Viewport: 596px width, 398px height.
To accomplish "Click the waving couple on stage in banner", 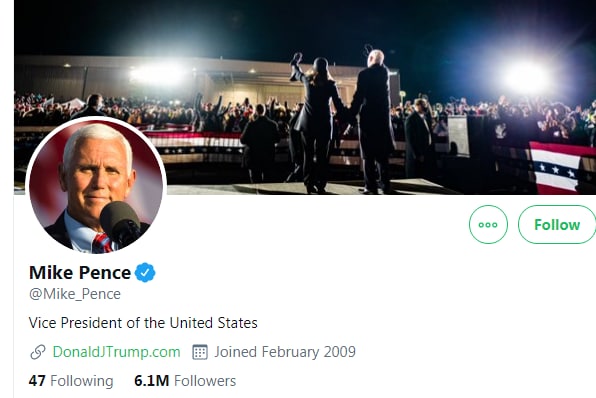I will point(342,122).
